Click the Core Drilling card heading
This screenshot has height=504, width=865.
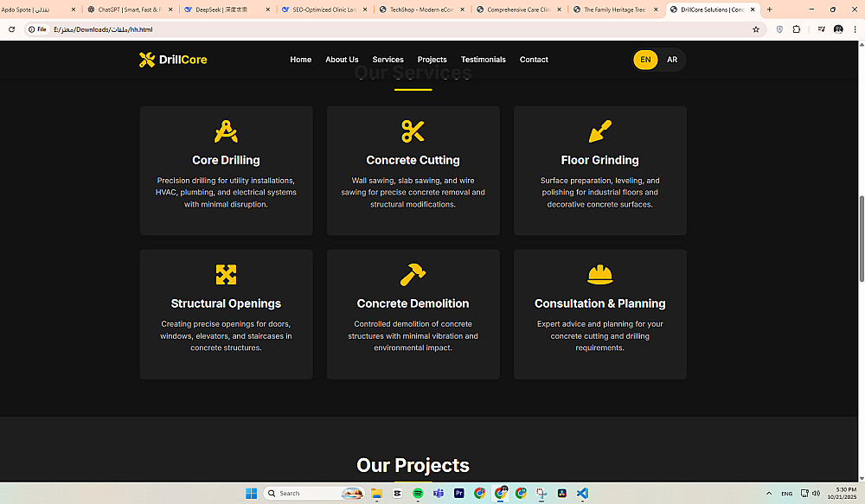226,160
